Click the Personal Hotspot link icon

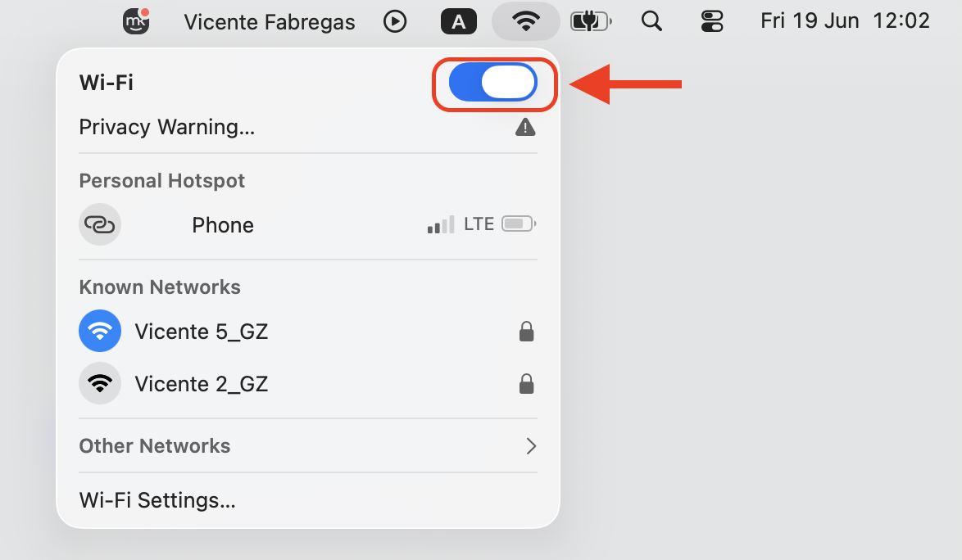click(x=100, y=224)
